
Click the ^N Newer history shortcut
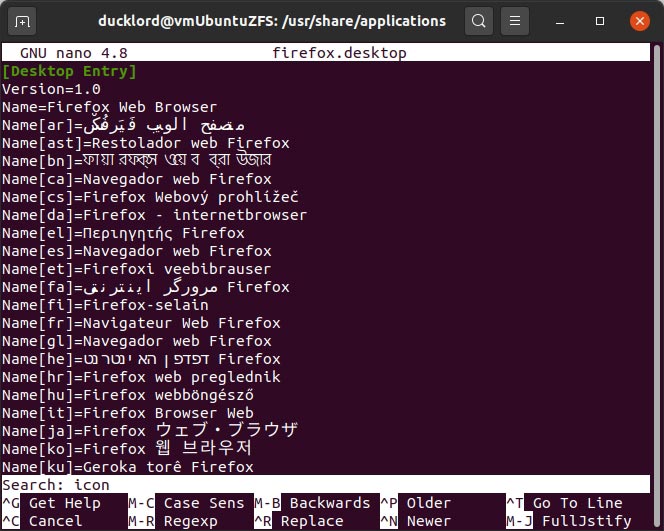(x=416, y=521)
